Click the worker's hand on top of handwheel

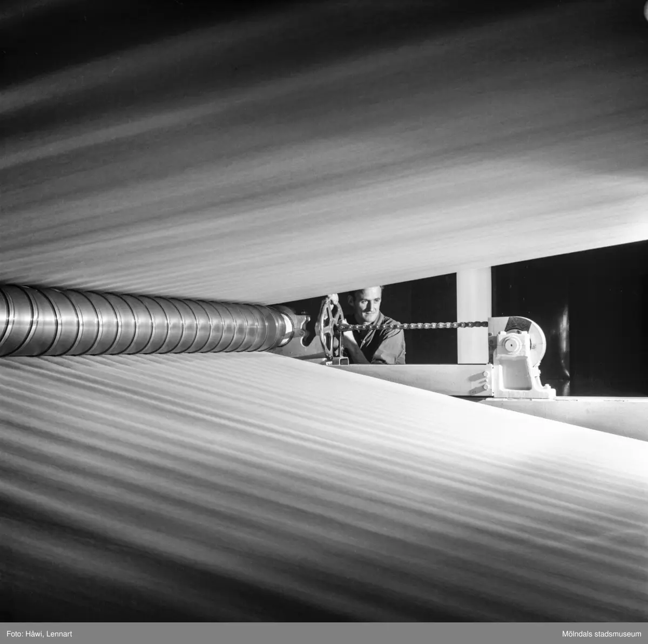[334, 299]
